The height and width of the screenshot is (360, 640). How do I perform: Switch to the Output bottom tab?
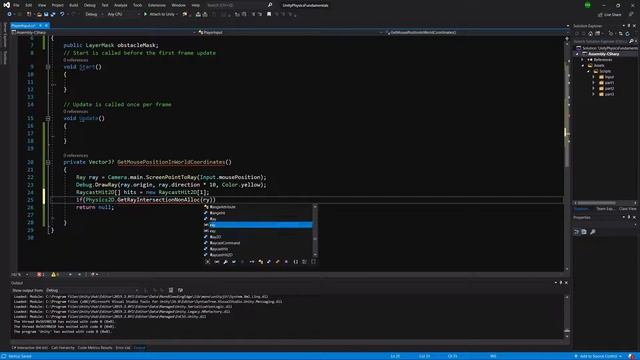pyautogui.click(x=140, y=348)
